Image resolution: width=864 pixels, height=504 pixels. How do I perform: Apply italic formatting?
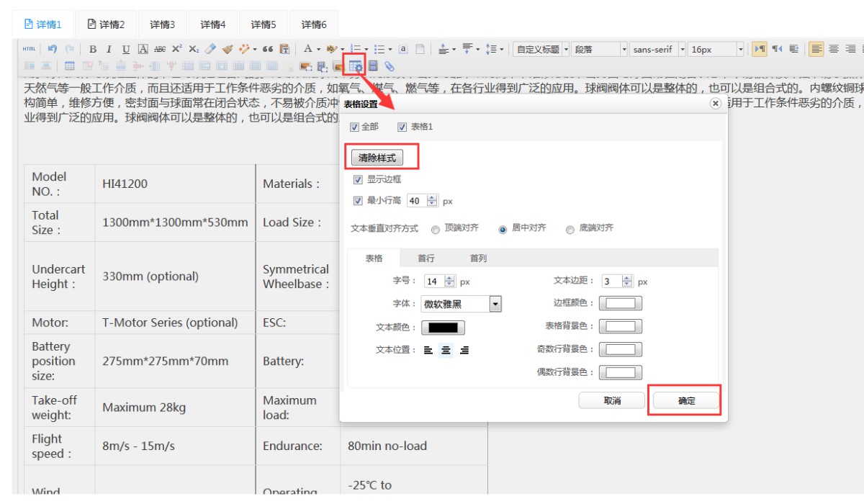click(109, 49)
